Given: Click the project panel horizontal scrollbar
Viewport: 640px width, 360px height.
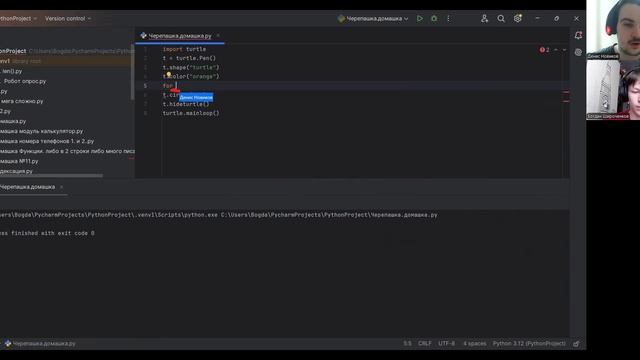Looking at the screenshot, I should tap(51, 176).
